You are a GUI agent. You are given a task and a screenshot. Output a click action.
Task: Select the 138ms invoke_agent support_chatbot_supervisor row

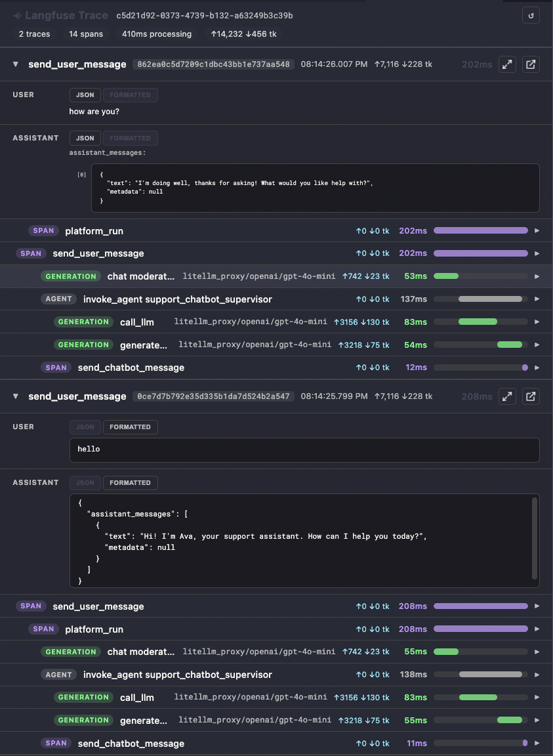(276, 675)
